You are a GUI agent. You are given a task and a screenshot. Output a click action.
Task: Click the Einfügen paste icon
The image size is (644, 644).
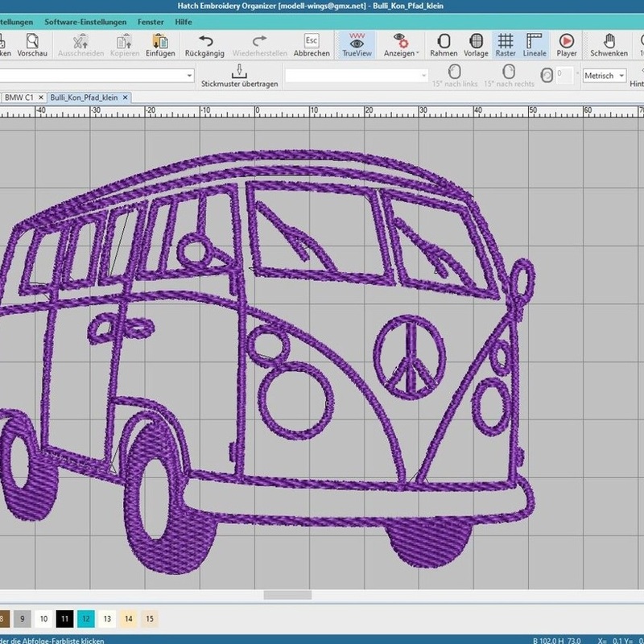tap(160, 43)
